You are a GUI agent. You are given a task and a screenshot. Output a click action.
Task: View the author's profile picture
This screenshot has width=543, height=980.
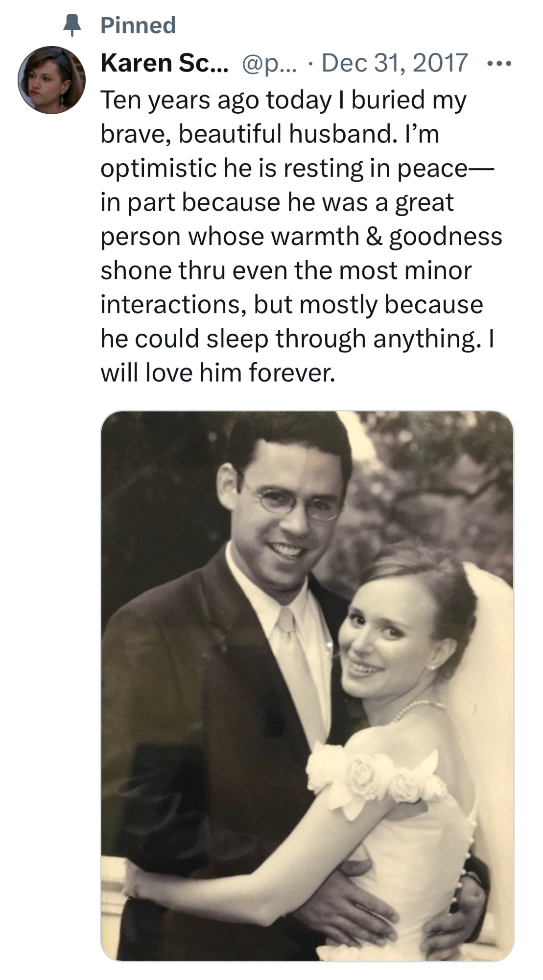[x=51, y=80]
